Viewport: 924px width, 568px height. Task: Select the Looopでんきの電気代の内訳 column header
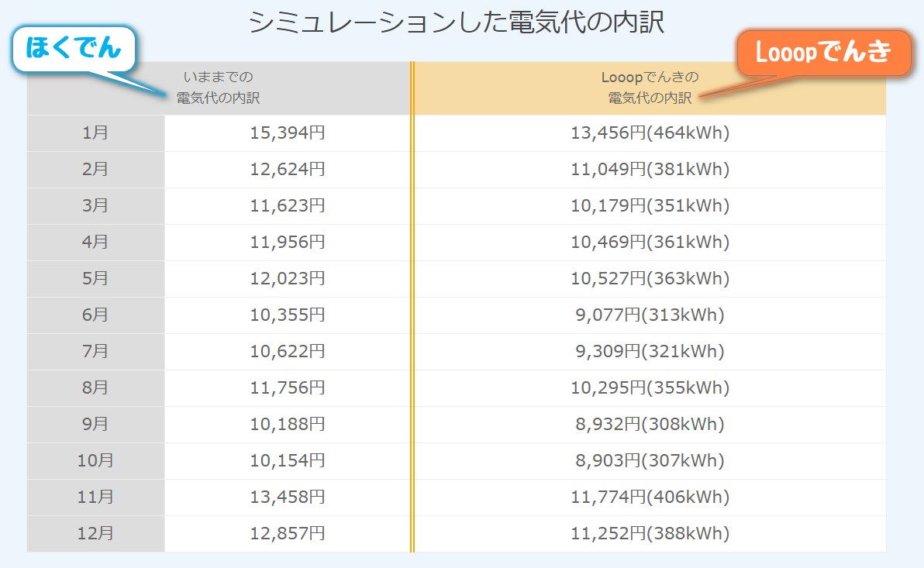(650, 88)
